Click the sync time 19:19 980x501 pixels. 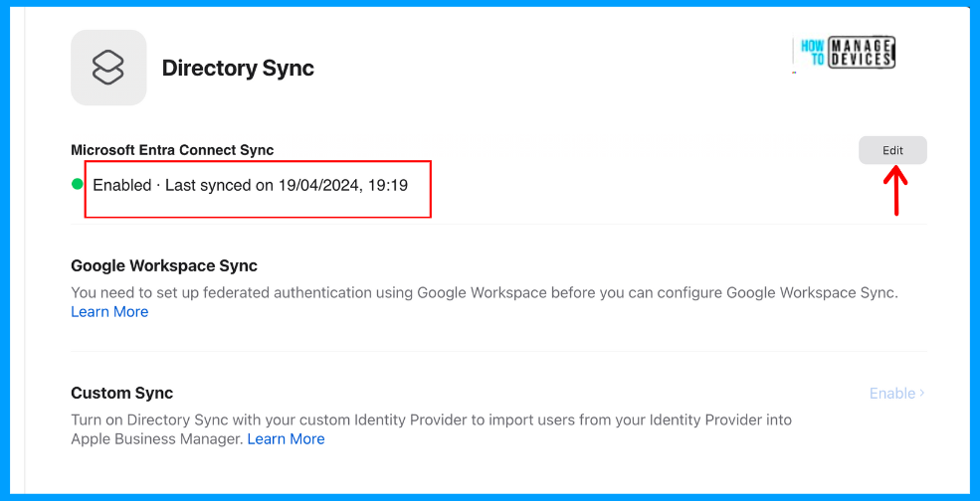388,185
